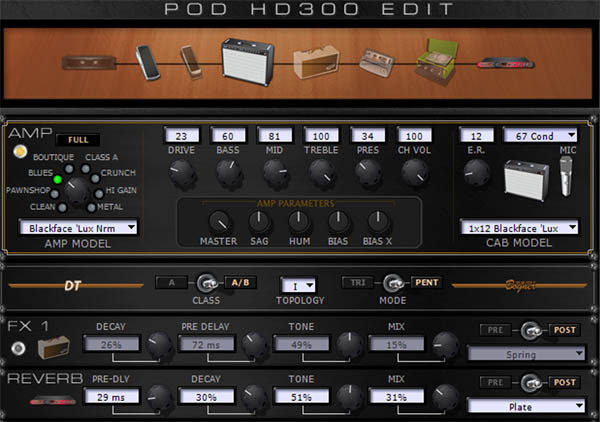The width and height of the screenshot is (600, 422).
Task: Click the PRES knob
Action: tap(368, 173)
